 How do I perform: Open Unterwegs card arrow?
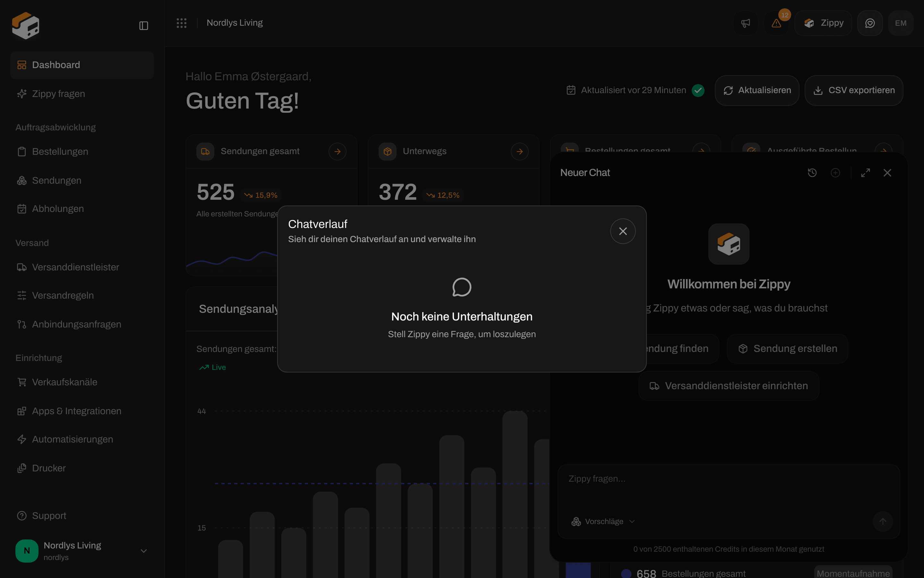pyautogui.click(x=519, y=152)
